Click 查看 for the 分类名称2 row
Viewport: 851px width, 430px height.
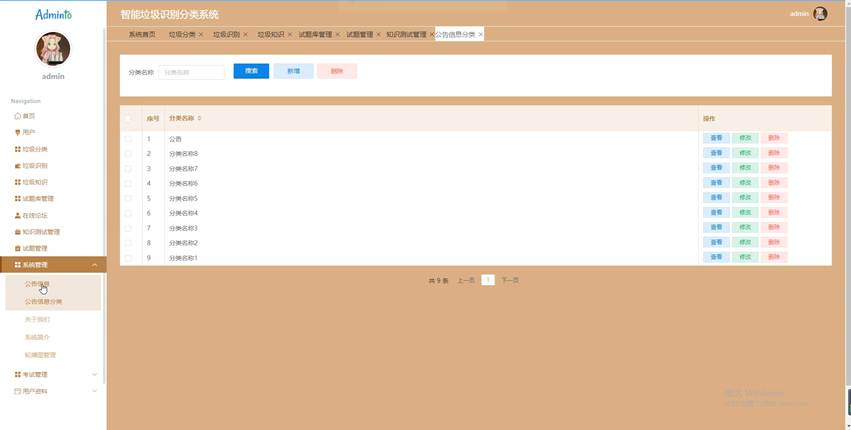pos(716,242)
